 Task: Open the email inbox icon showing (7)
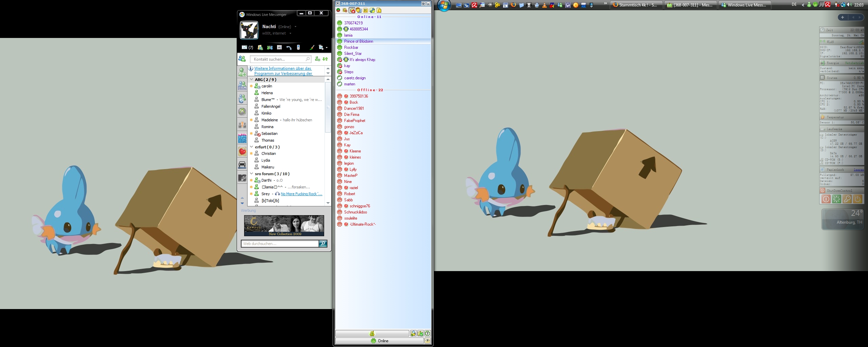pyautogui.click(x=247, y=47)
